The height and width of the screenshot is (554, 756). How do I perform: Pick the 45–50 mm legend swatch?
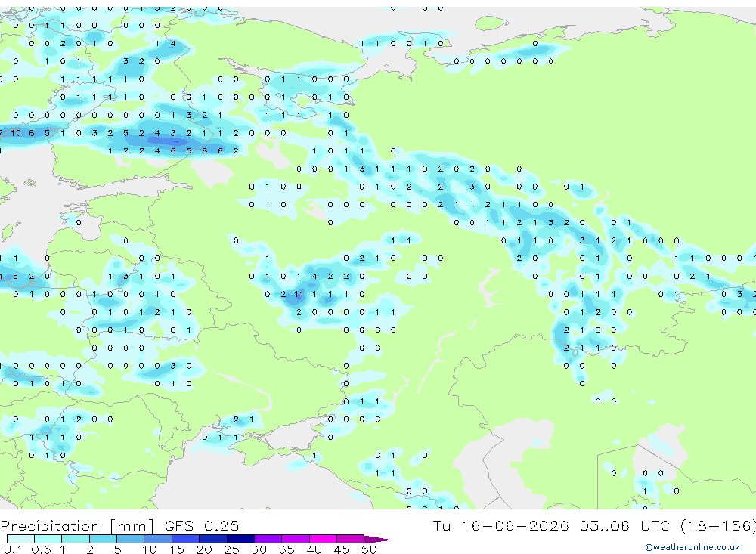coord(351,539)
